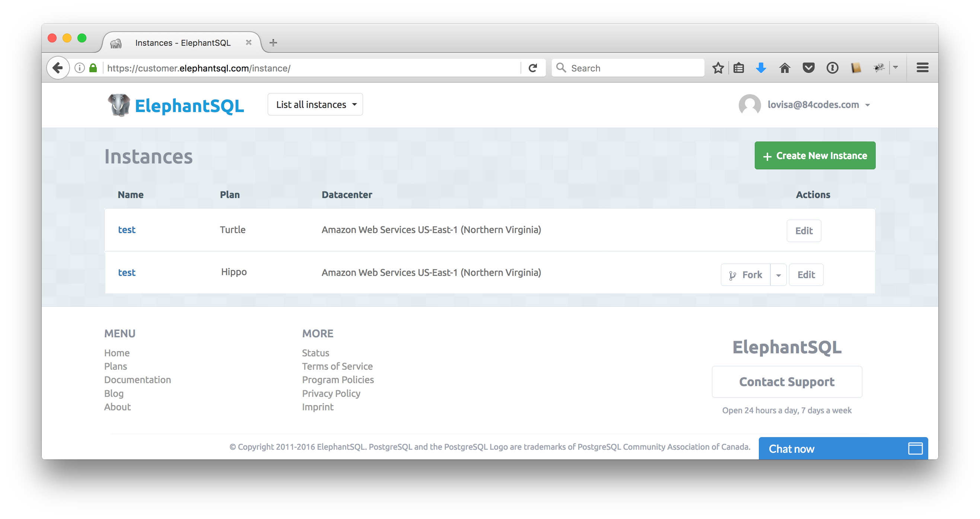This screenshot has width=980, height=519.
Task: Click the fly extension icon in toolbar
Action: tap(879, 68)
